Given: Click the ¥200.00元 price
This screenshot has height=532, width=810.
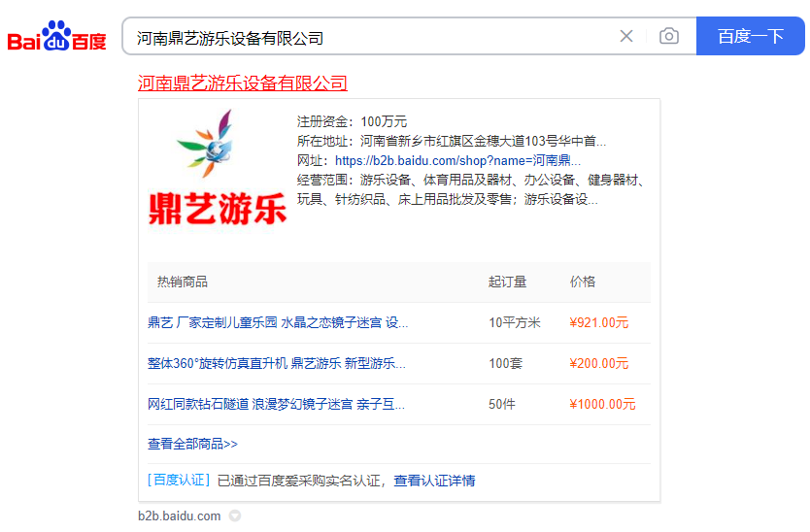Looking at the screenshot, I should coord(598,363).
